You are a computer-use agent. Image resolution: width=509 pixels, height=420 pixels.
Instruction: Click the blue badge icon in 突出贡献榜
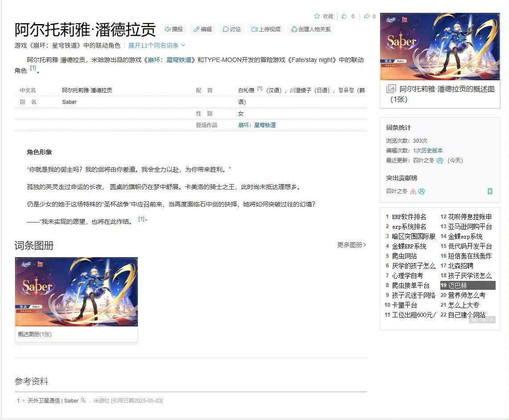(x=421, y=191)
